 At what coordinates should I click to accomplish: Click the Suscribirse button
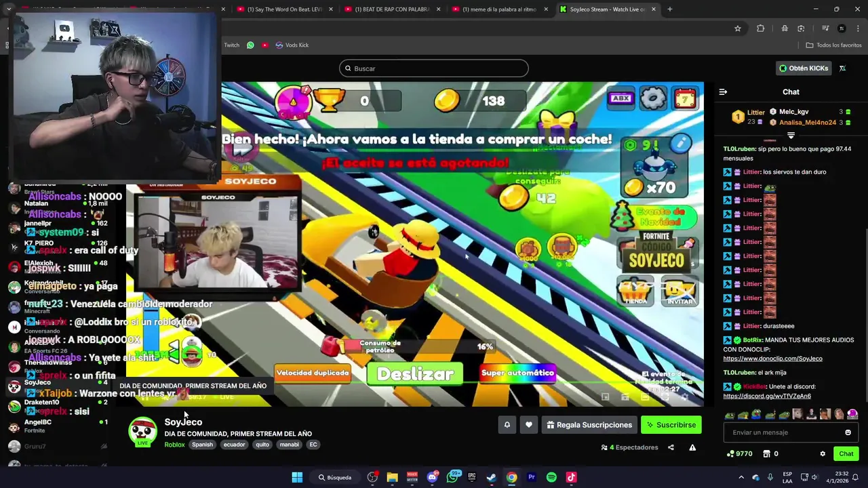click(x=671, y=425)
